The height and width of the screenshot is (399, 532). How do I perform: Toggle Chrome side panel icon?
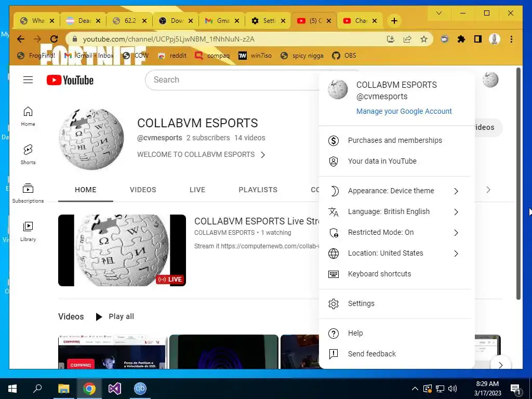click(x=478, y=39)
